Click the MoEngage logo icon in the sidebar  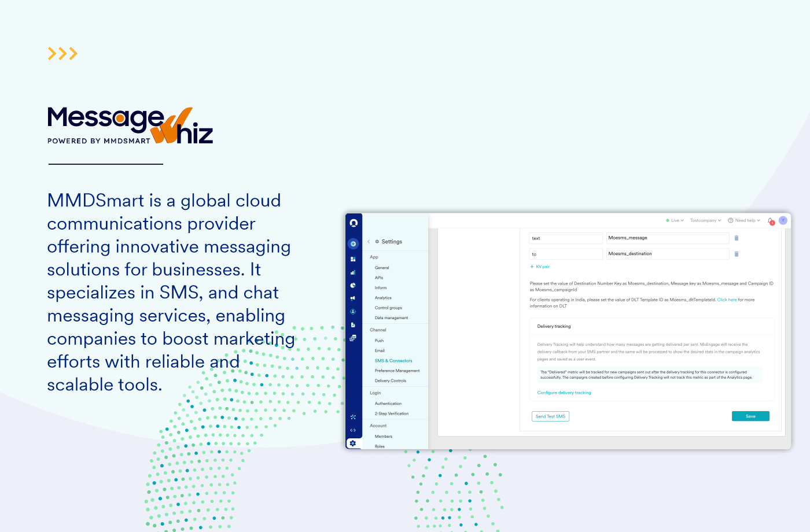click(x=354, y=223)
